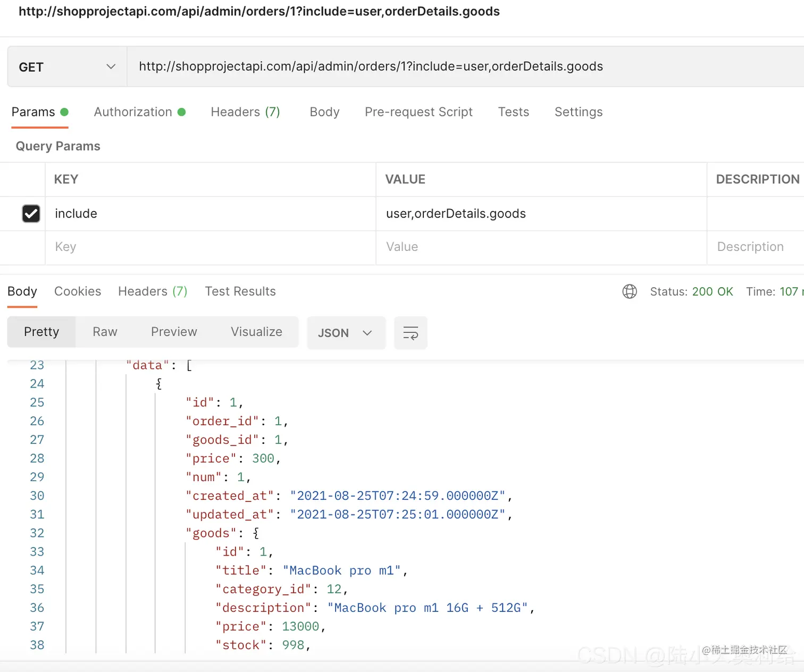Click the "category_id": 12 line
This screenshot has width=804, height=672.
coord(282,589)
